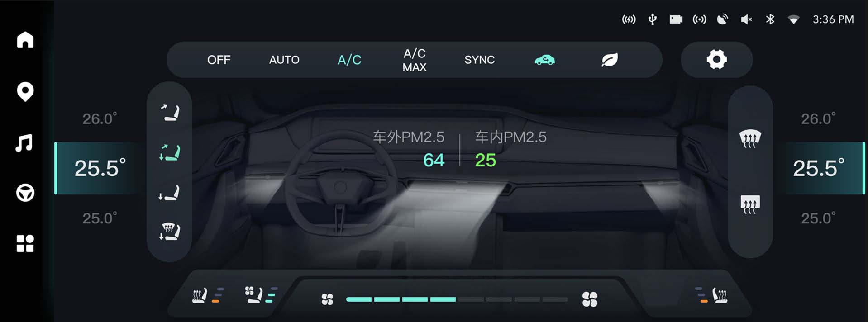Select face-level airflow seat icon
The width and height of the screenshot is (868, 322).
click(170, 113)
